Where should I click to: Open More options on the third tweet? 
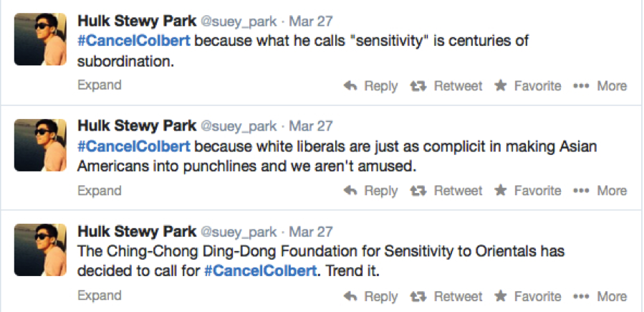(600, 296)
